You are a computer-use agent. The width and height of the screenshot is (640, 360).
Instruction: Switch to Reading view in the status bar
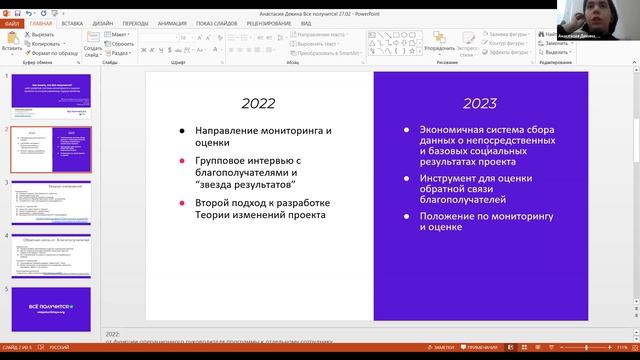coord(538,347)
